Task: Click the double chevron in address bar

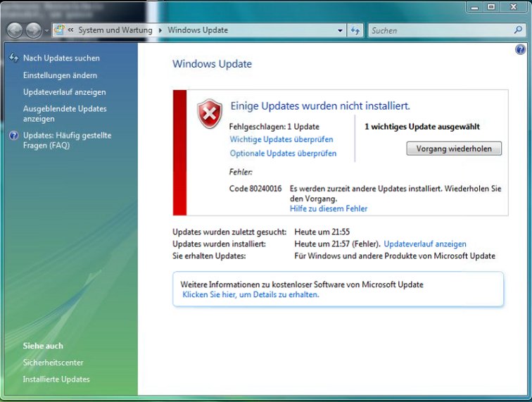Action: [x=70, y=30]
